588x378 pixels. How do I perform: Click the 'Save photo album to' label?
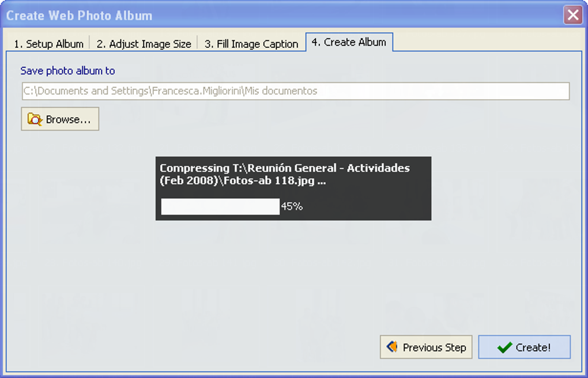67,71
